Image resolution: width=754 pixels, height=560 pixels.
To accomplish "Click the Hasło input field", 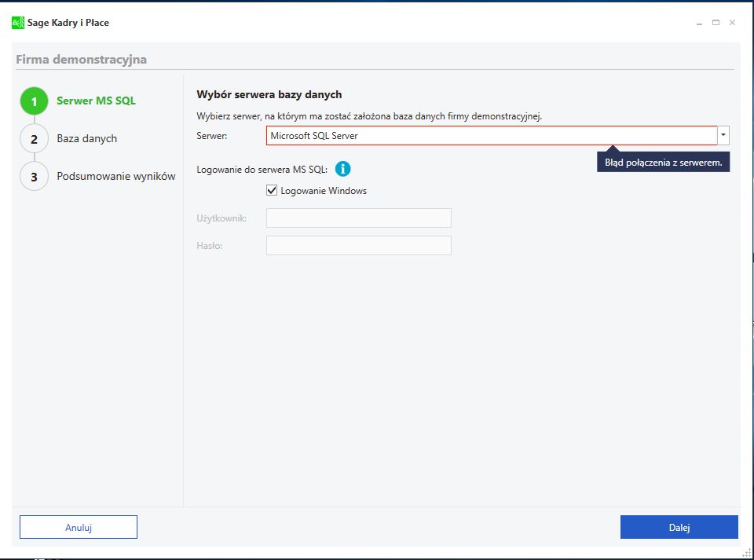I will click(359, 246).
